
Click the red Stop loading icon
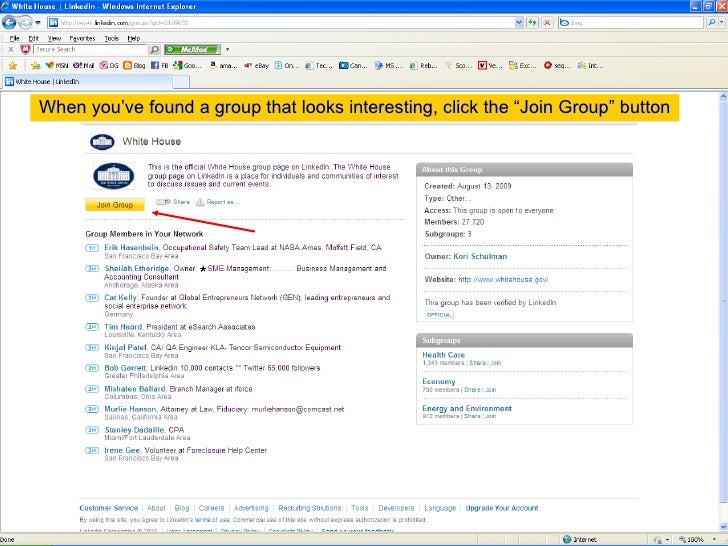pos(547,22)
